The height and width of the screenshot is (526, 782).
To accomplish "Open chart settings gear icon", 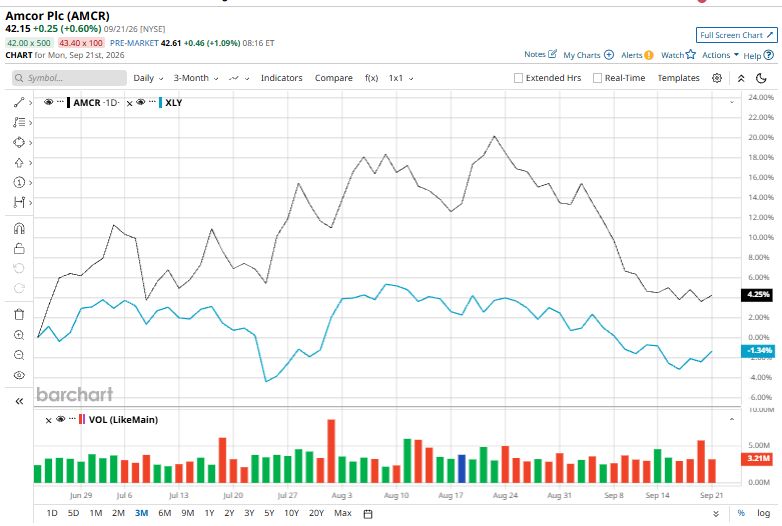I will pos(717,78).
